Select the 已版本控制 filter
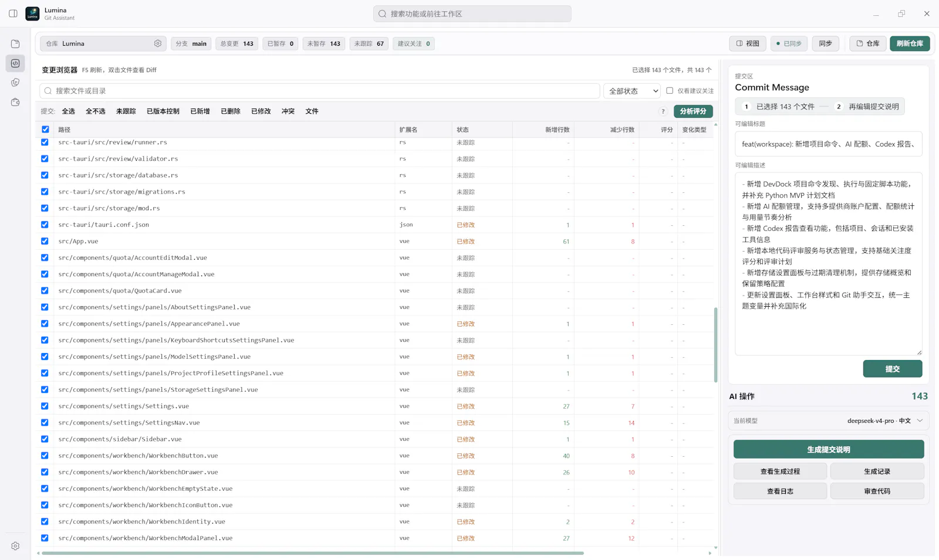Screen dimensions: 939x560 point(163,111)
